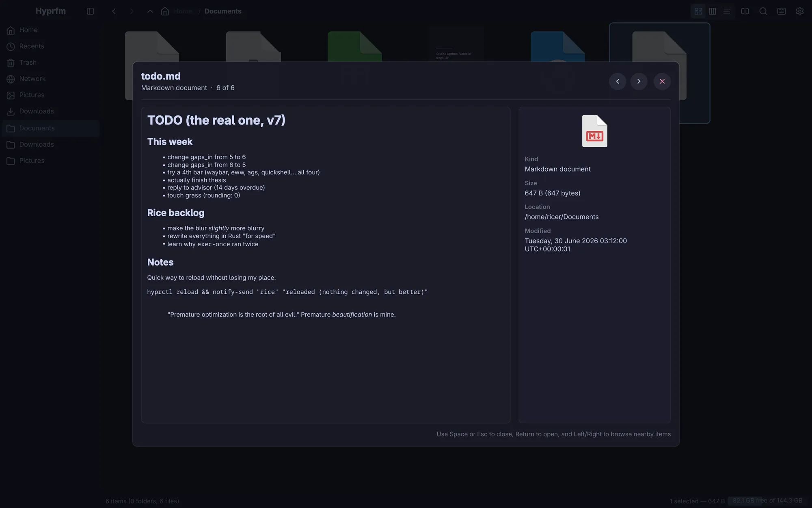This screenshot has width=812, height=508.
Task: Click the blue file thumbnail behind preview
Action: pos(558,46)
